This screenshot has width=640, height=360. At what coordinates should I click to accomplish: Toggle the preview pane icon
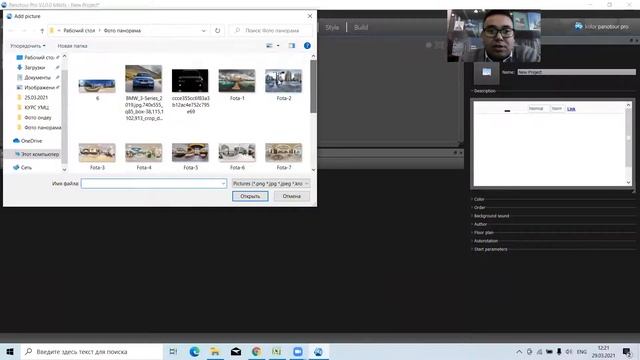291,46
